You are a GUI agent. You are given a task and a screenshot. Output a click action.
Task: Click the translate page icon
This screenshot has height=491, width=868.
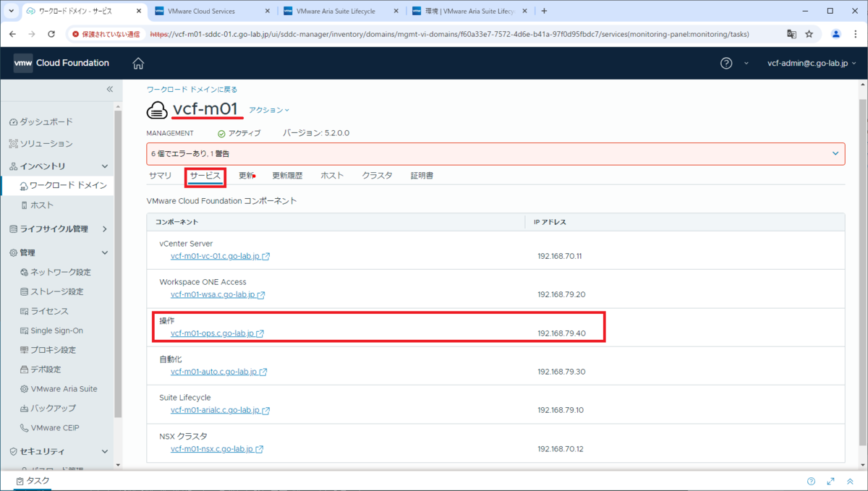tap(791, 34)
